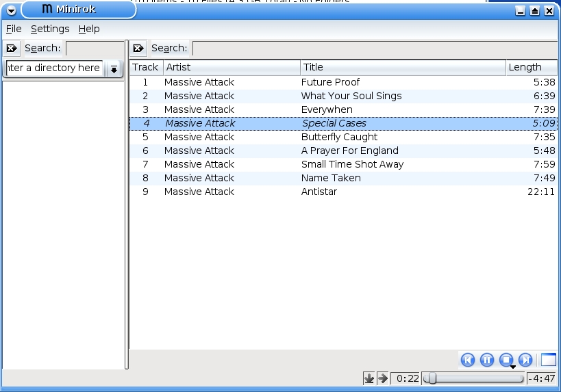Image resolution: width=561 pixels, height=392 pixels.
Task: Select the track Butterfly Caught
Action: tap(339, 137)
